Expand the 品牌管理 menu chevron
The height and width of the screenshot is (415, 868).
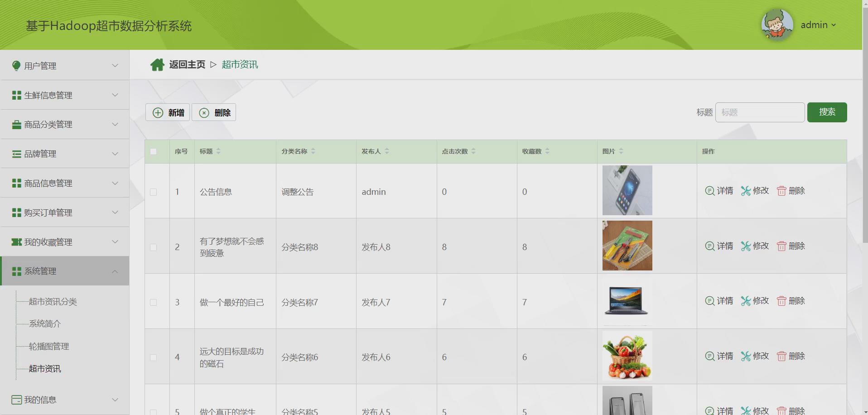click(x=115, y=154)
